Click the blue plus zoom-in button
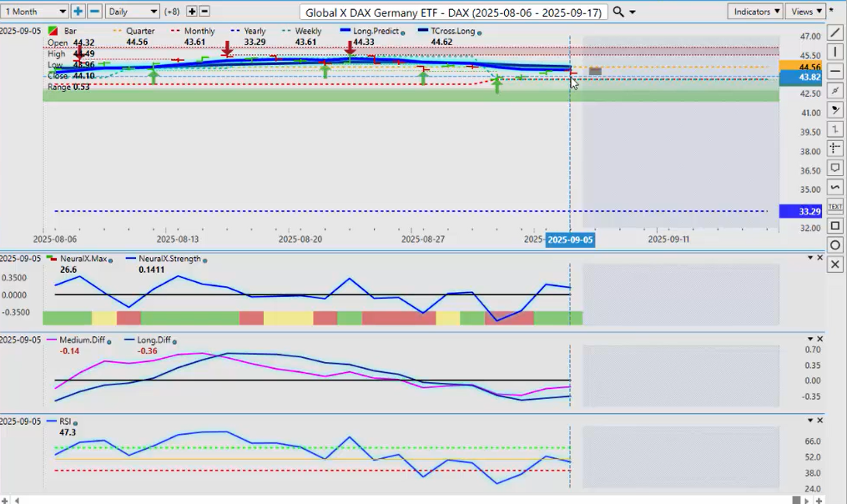Screen dimensions: 847x504 78,12
